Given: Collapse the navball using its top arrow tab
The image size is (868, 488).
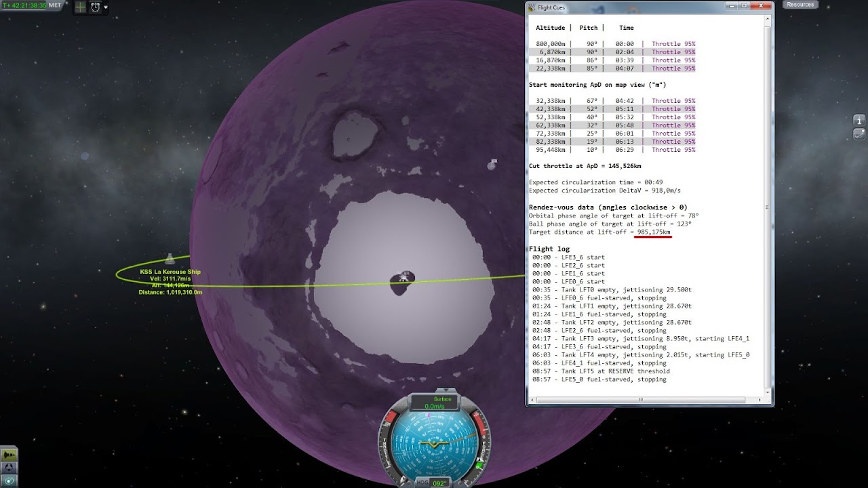Looking at the screenshot, I should point(444,390).
